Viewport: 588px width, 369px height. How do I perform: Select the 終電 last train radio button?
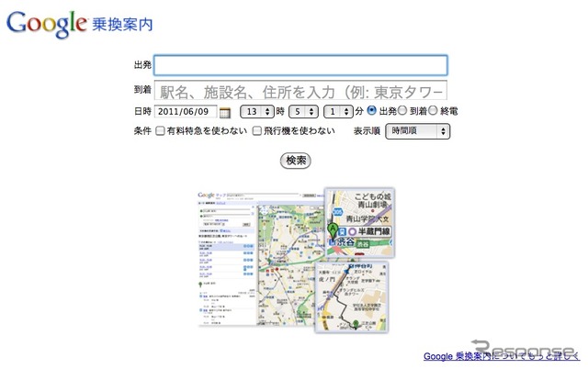coord(433,110)
